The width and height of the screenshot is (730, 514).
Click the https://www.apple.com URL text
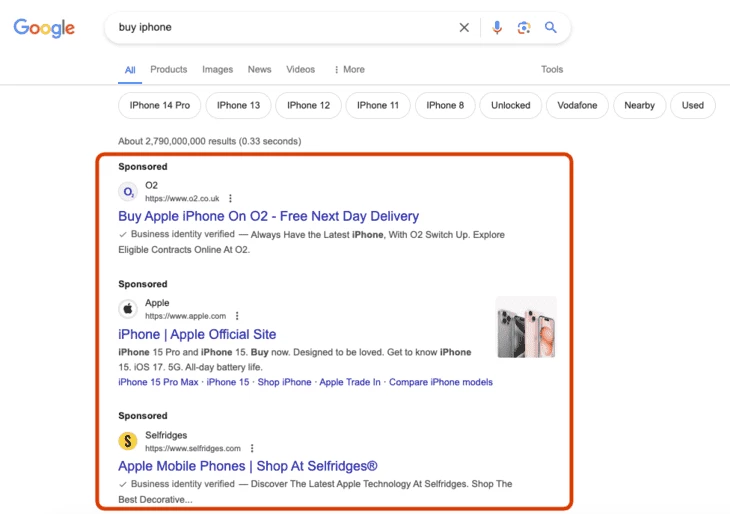[185, 316]
